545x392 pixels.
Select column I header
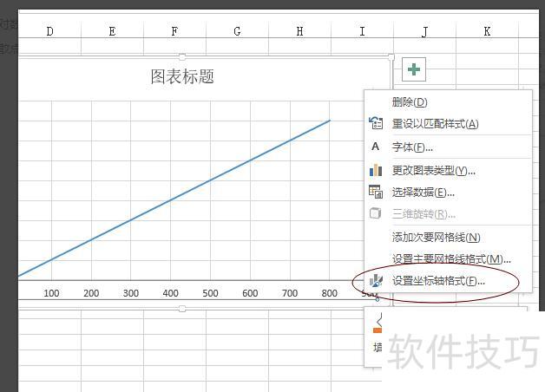[x=362, y=31]
